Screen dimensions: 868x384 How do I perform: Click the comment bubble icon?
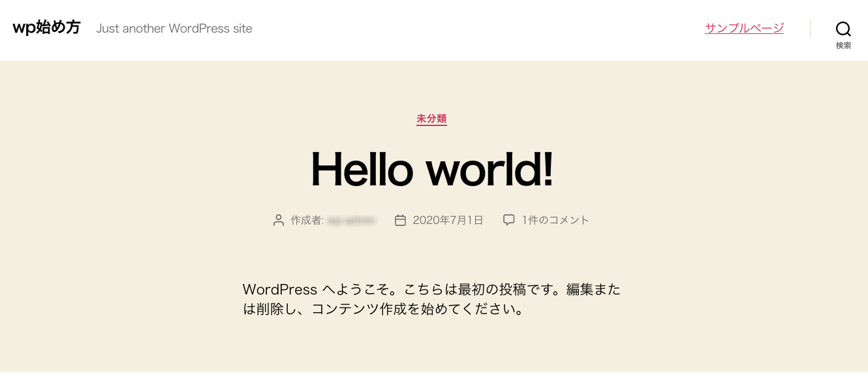click(x=509, y=220)
